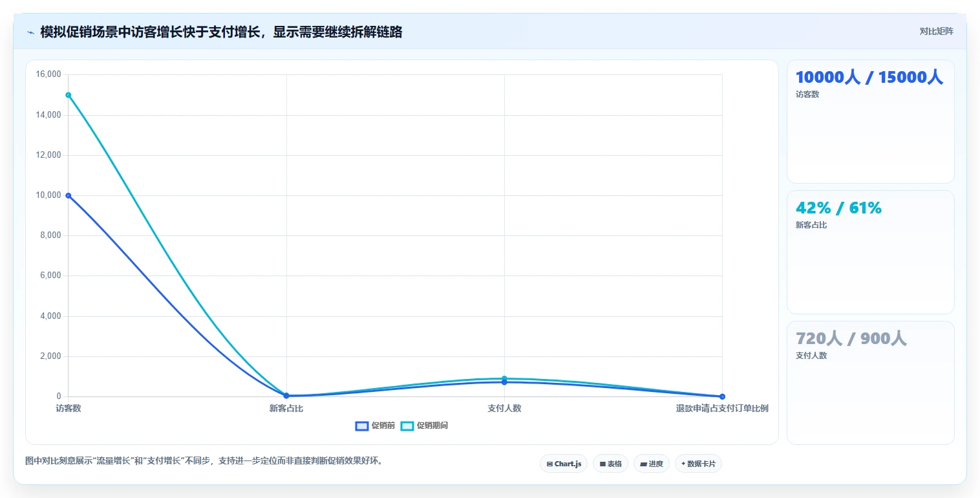This screenshot has height=498, width=980.
Task: Click the 访客数 x-axis label
Action: [68, 409]
